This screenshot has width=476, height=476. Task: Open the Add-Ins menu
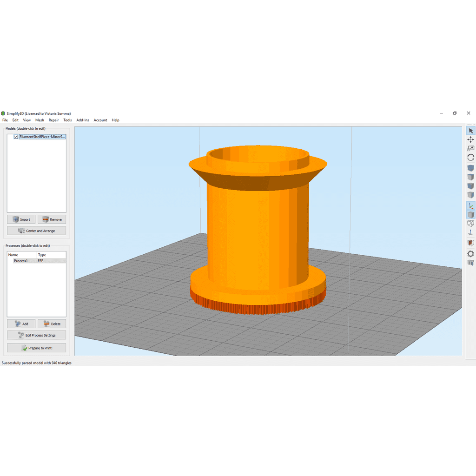(83, 120)
